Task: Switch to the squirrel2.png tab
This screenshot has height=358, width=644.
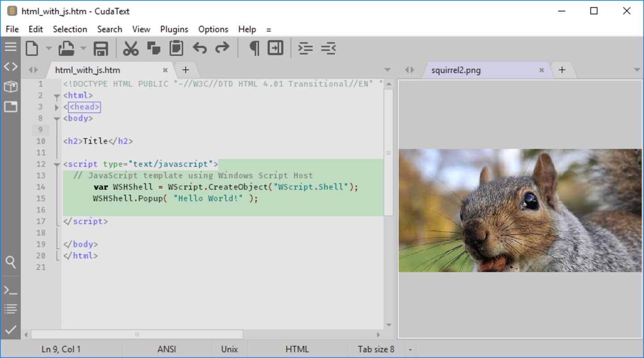Action: 456,70
